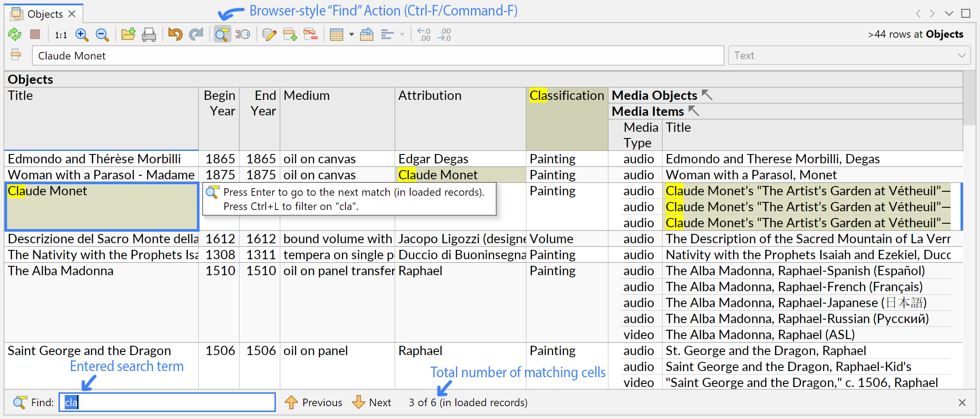Click the Stop loading square icon
The width and height of the screenshot is (980, 419).
(x=35, y=34)
